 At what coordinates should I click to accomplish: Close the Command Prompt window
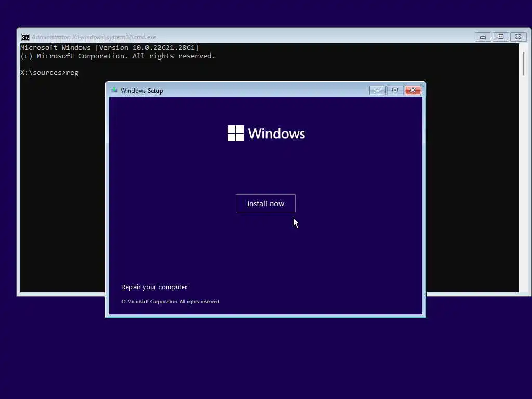[x=518, y=37]
